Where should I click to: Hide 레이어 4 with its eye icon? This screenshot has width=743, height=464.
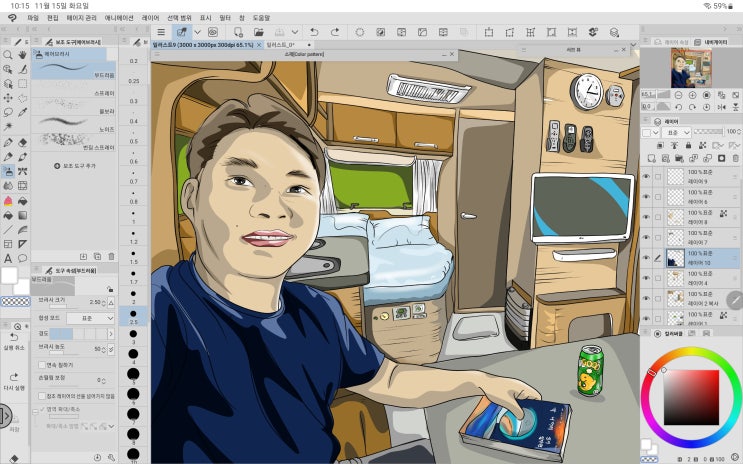click(x=646, y=278)
